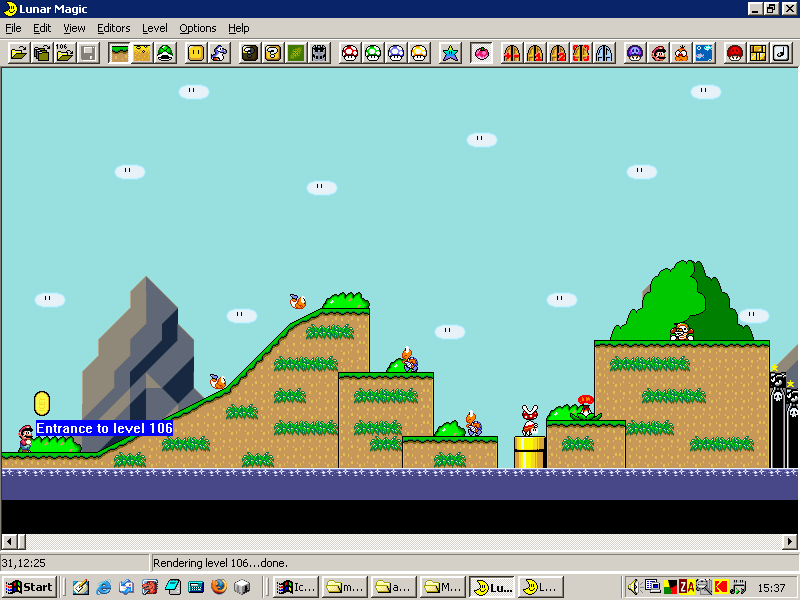The width and height of the screenshot is (800, 600).
Task: Open the level 106 number folder icon
Action: pyautogui.click(x=64, y=53)
